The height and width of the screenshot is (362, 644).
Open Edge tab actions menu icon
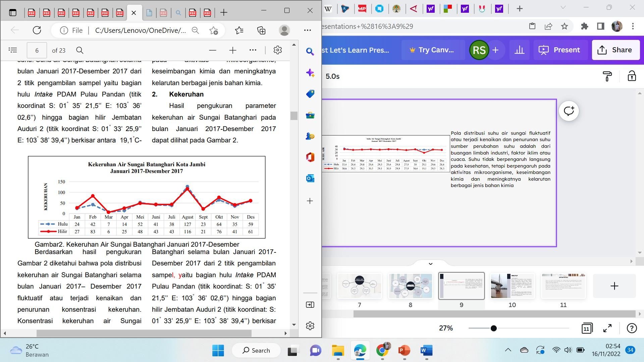13,13
